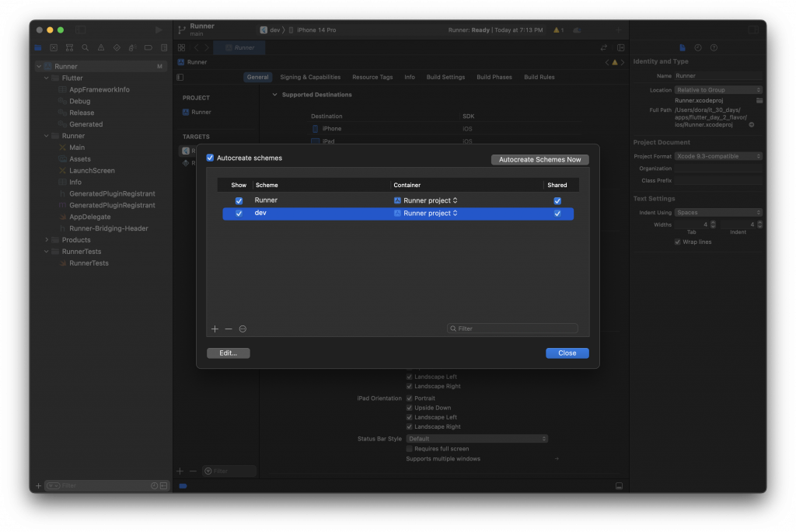The width and height of the screenshot is (796, 532).
Task: Select iPhone 14 Pro destination
Action: click(312, 30)
